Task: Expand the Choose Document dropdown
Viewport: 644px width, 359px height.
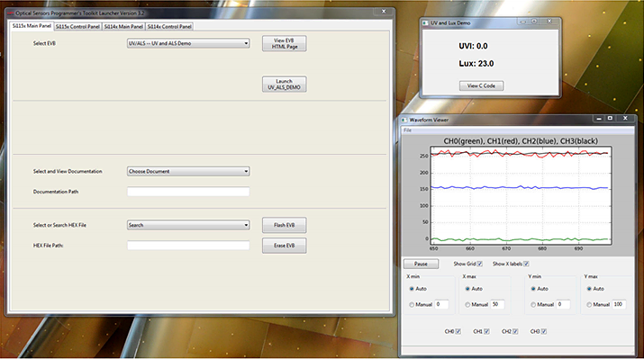Action: (188, 171)
